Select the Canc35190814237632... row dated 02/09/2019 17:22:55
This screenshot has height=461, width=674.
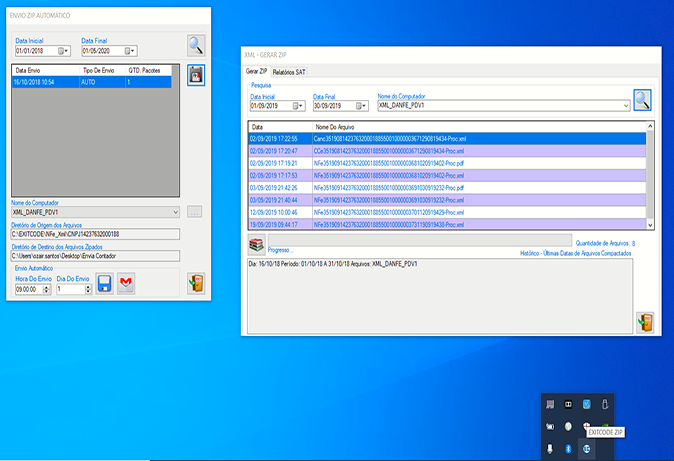click(447, 139)
